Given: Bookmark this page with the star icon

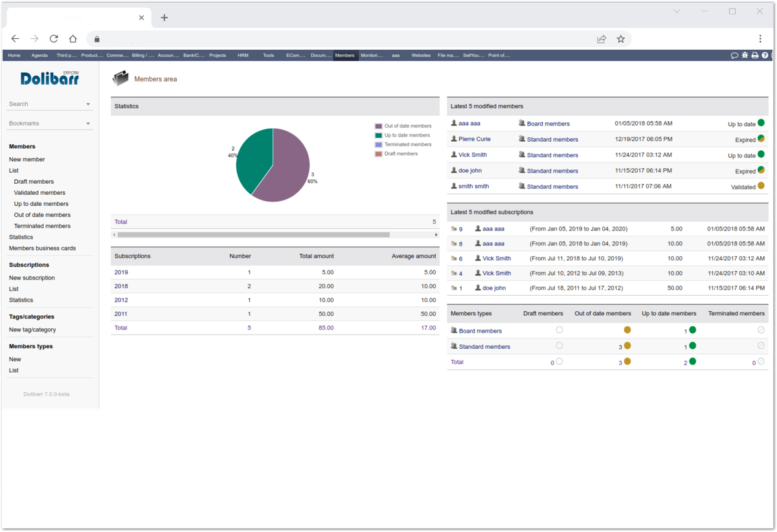Looking at the screenshot, I should click(x=621, y=39).
